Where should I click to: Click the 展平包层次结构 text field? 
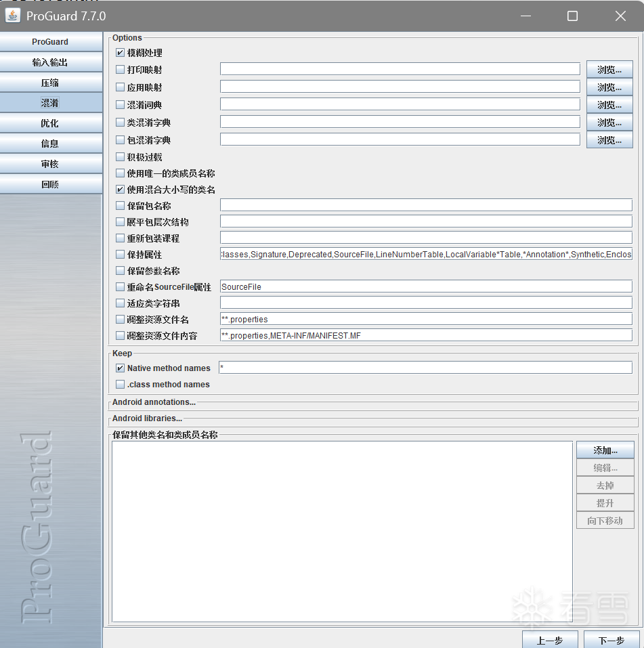[426, 221]
